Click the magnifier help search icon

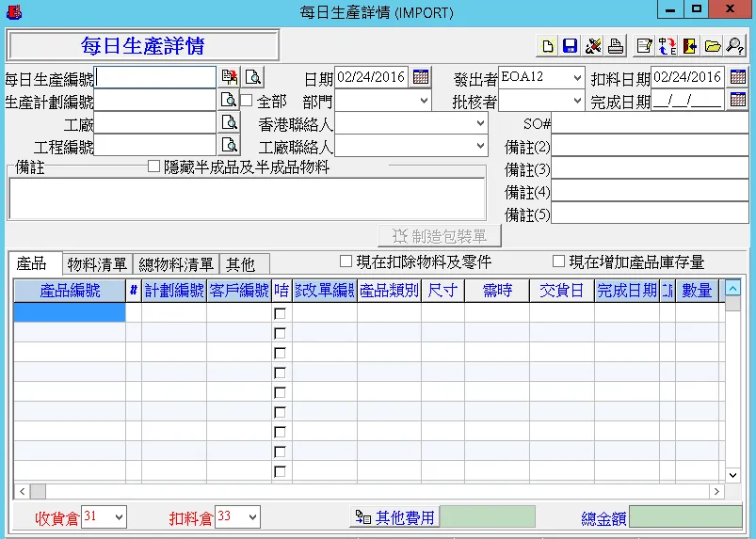[735, 46]
